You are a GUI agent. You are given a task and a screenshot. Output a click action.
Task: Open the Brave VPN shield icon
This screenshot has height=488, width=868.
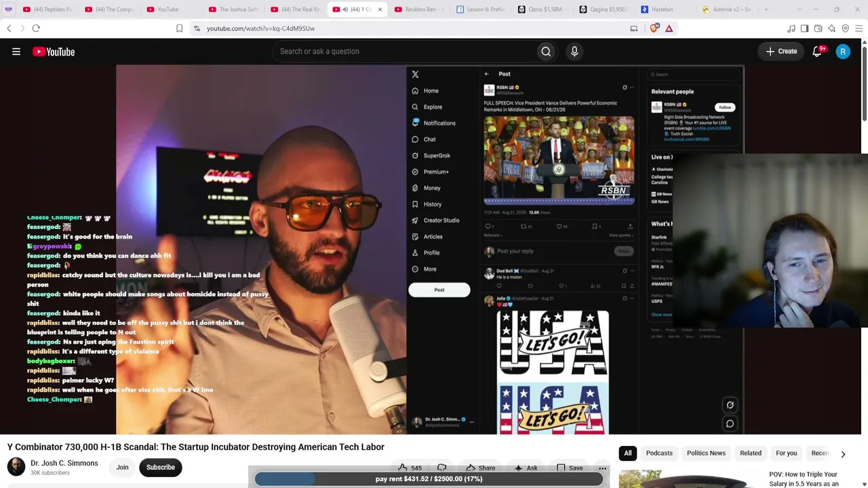[845, 28]
